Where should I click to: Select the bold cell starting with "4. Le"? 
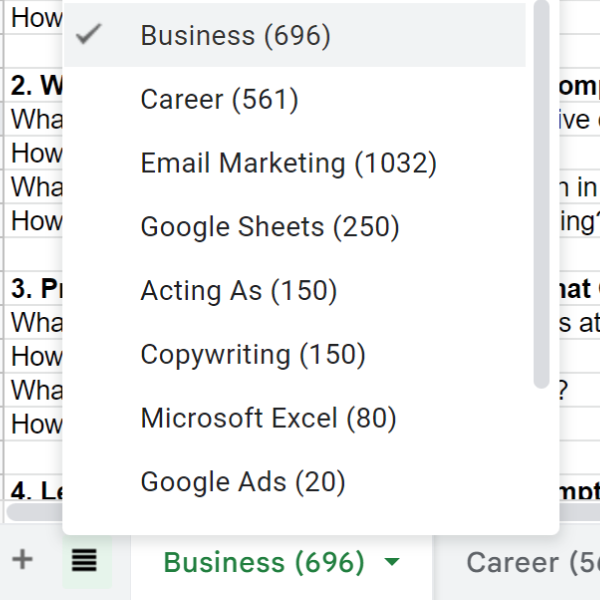[x=36, y=491]
